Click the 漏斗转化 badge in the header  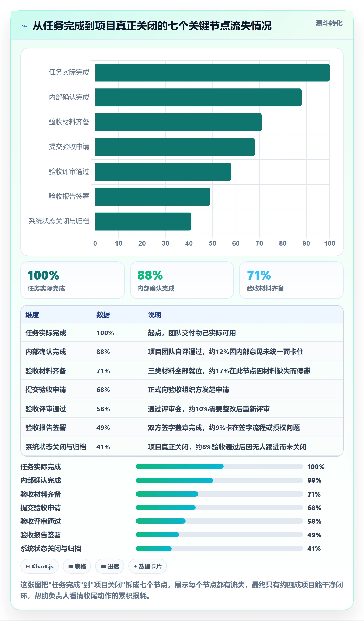point(329,23)
